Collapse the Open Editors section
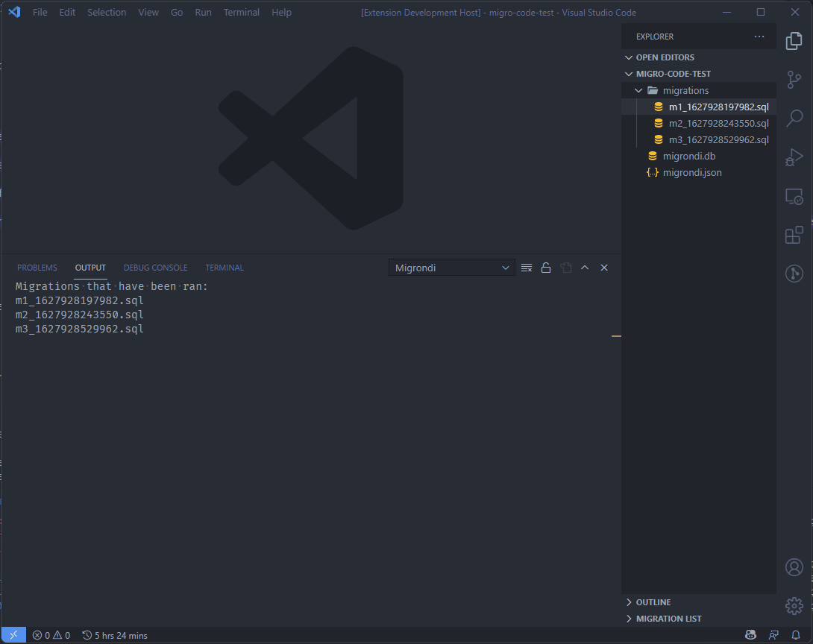This screenshot has width=813, height=644. 699,57
